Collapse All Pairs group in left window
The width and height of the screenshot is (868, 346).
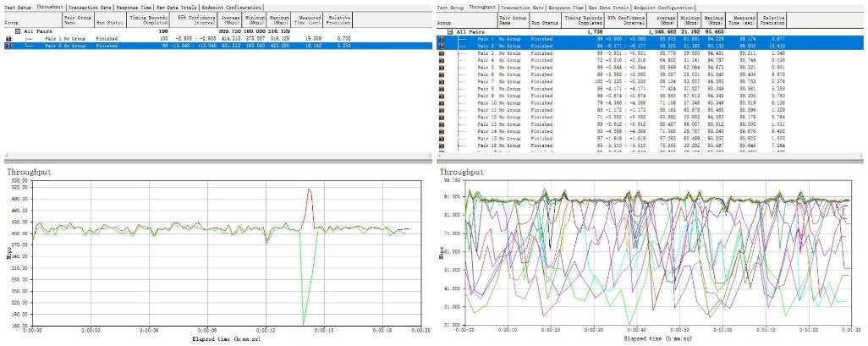pyautogui.click(x=18, y=31)
